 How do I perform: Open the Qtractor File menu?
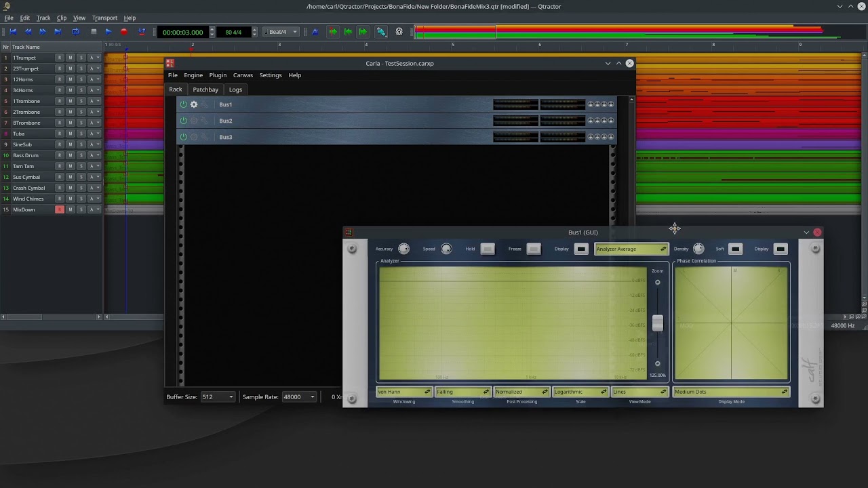click(9, 18)
